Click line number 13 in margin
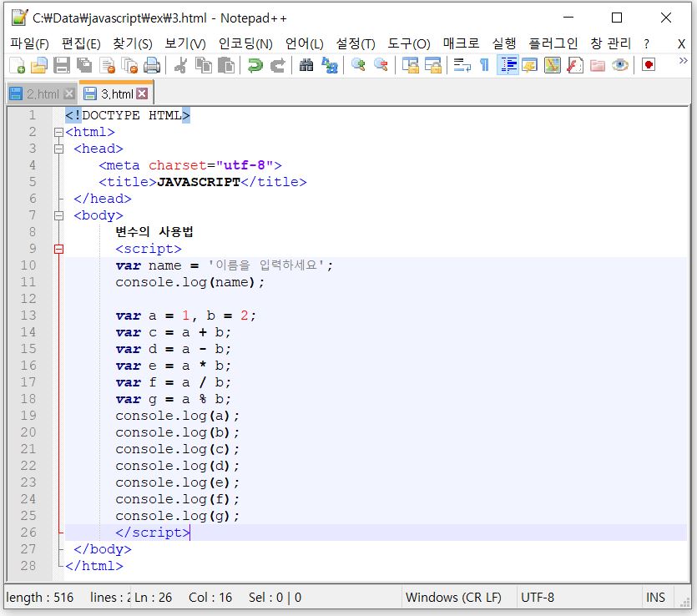This screenshot has width=697, height=616. [28, 316]
